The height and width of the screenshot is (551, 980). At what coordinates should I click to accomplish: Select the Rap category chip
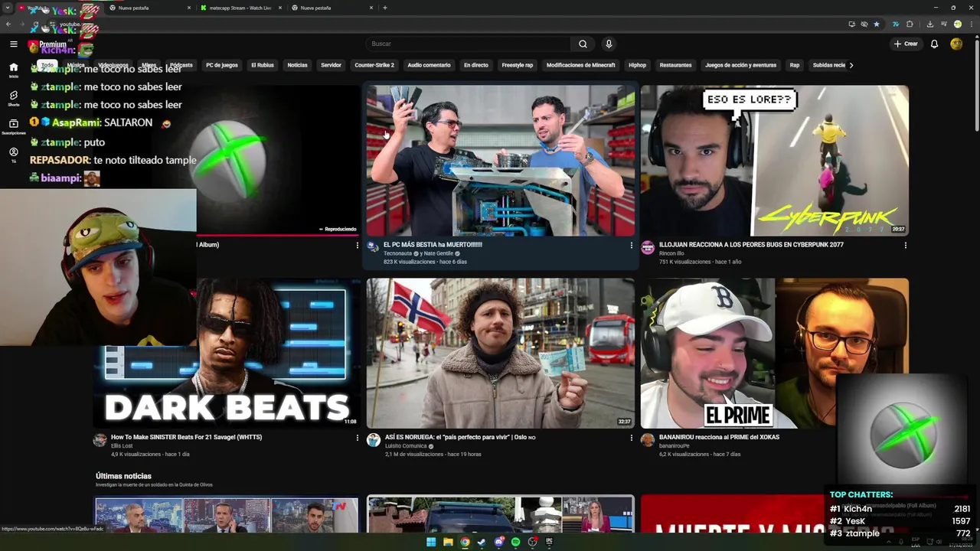[795, 65]
